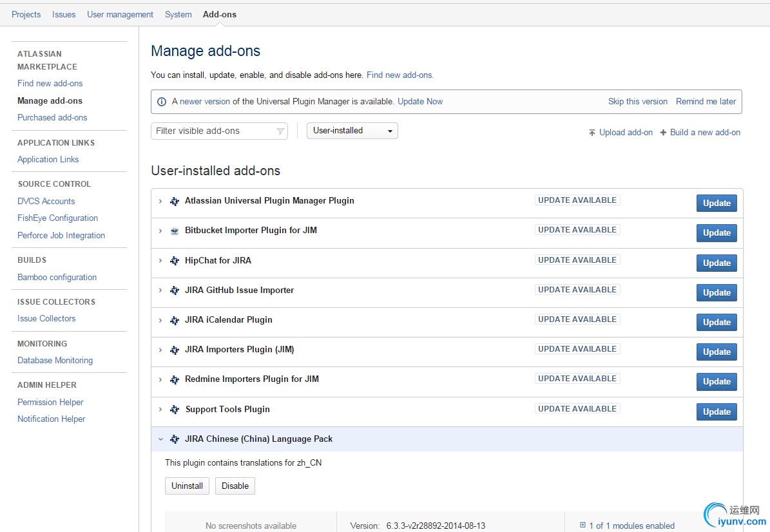Expand the Atlassian Universal Plugin Manager row
This screenshot has height=532, width=770.
[x=160, y=201]
